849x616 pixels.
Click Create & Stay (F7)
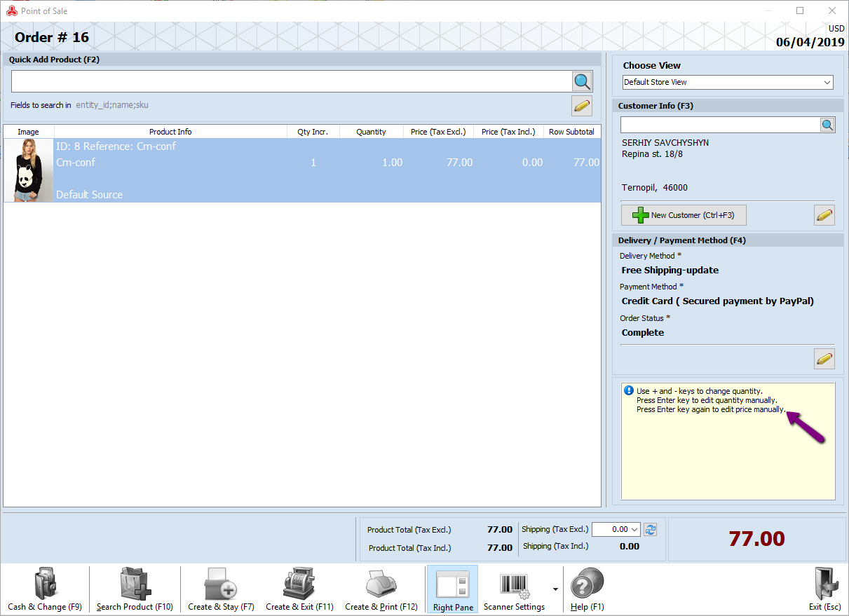point(221,590)
